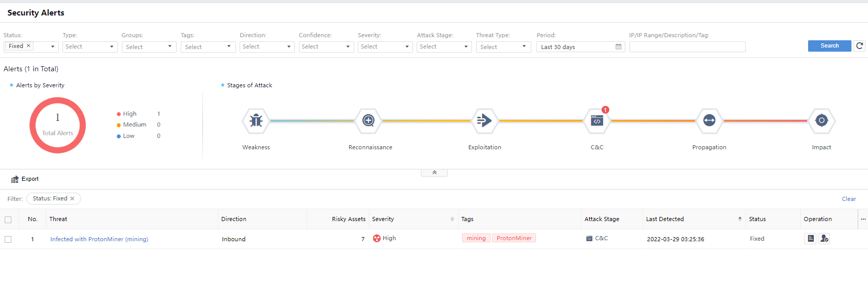Expand the Severity filter dropdown

(x=385, y=47)
